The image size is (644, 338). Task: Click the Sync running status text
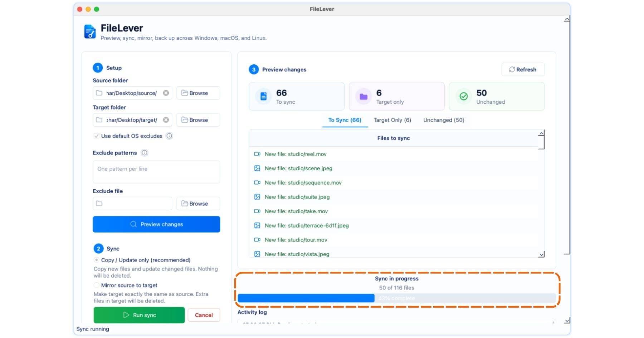click(93, 329)
